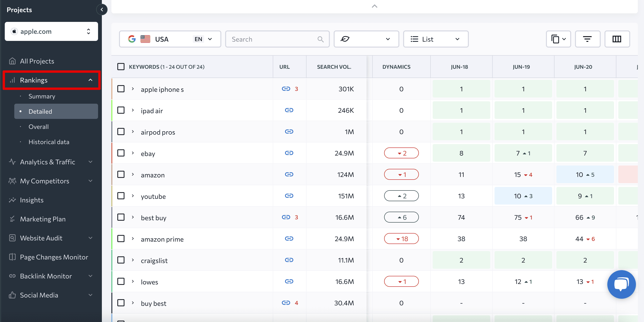
Task: Open the USA country dropdown selector
Action: tap(170, 39)
